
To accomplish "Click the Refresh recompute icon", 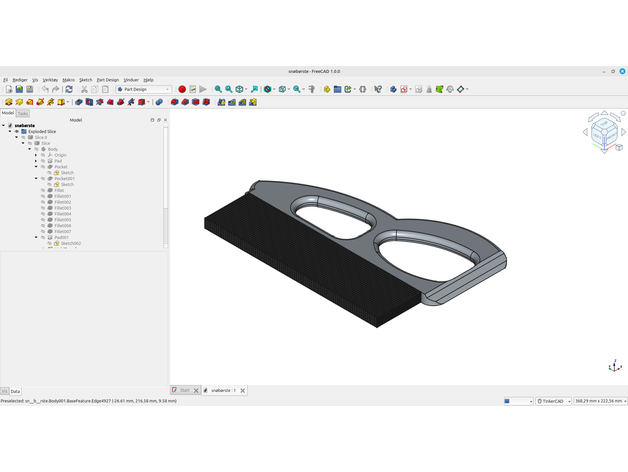I will [x=69, y=89].
